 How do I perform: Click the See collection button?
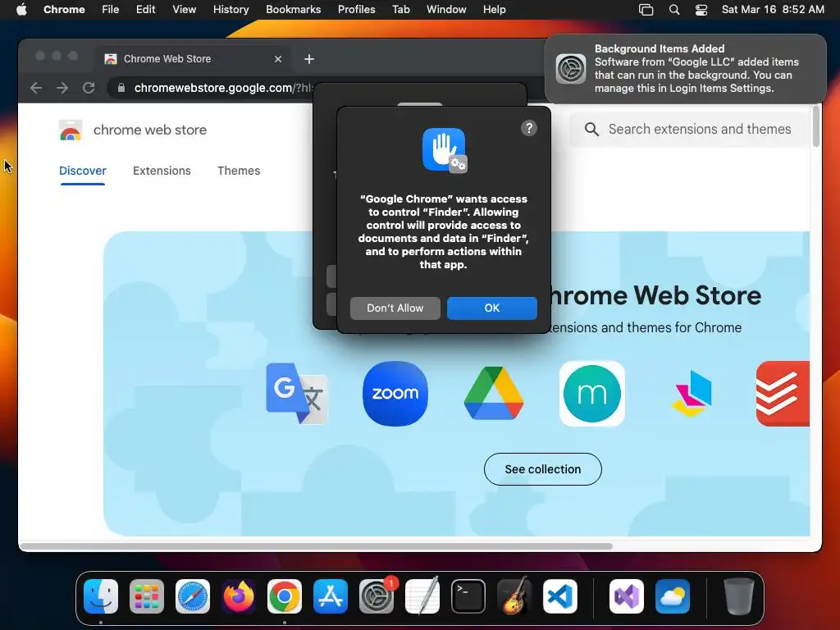click(543, 469)
